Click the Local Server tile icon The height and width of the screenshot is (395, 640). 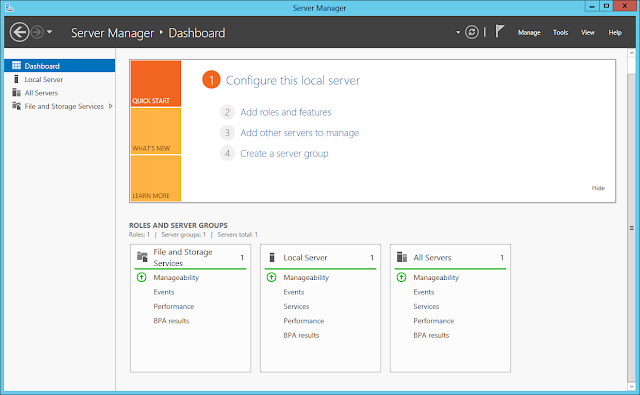(272, 257)
